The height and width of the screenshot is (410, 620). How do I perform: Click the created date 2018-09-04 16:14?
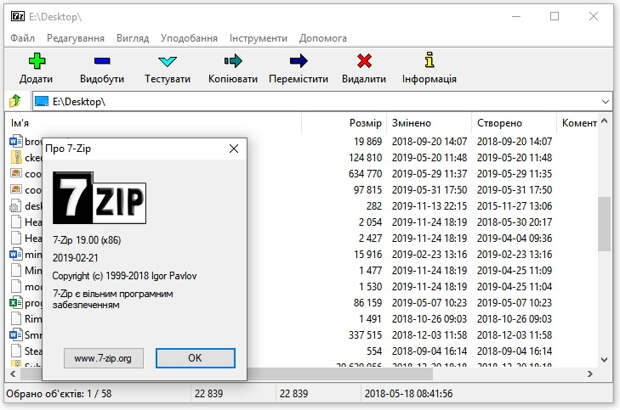coord(514,351)
